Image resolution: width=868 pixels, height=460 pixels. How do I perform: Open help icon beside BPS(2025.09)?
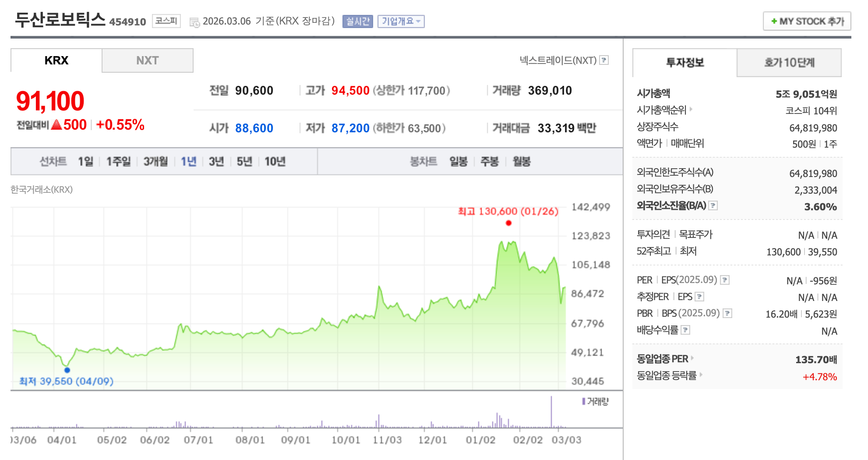click(727, 313)
